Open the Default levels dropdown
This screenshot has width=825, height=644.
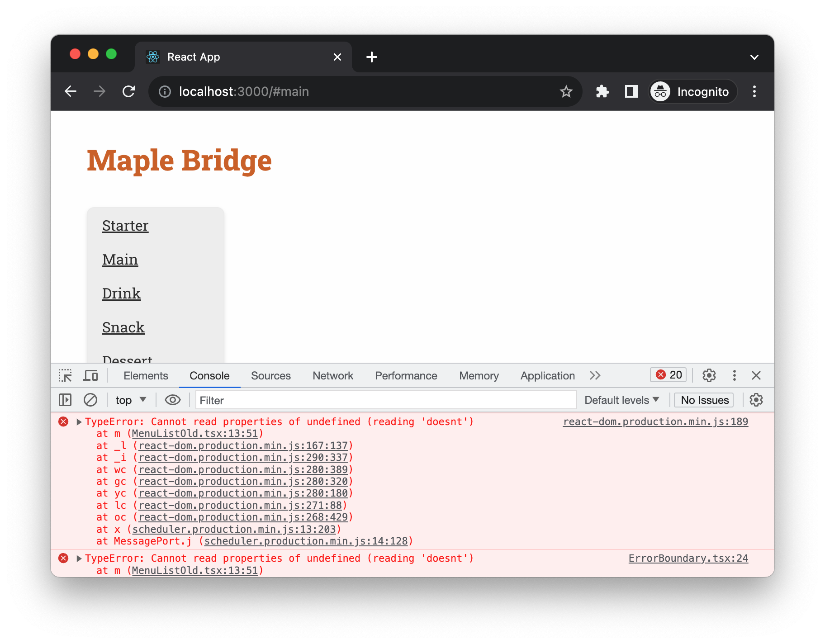(x=621, y=400)
